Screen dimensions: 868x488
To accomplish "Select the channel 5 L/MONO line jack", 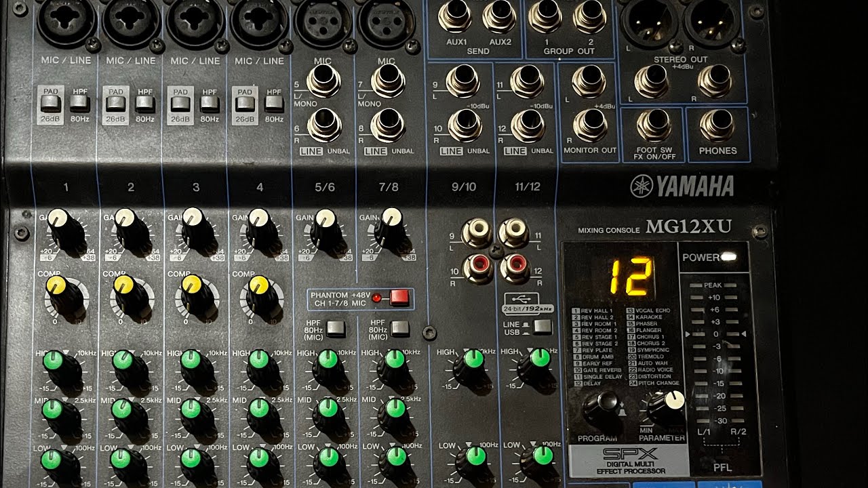I will click(324, 82).
